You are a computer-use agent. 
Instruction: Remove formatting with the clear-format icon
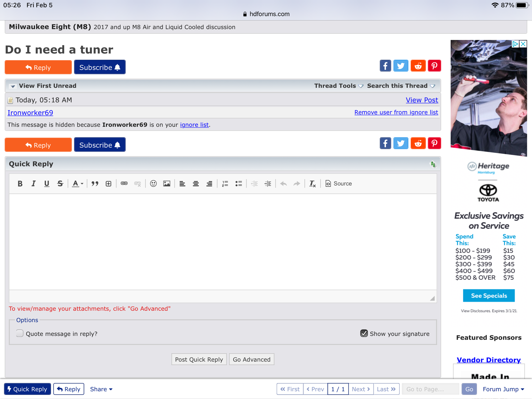coord(312,184)
